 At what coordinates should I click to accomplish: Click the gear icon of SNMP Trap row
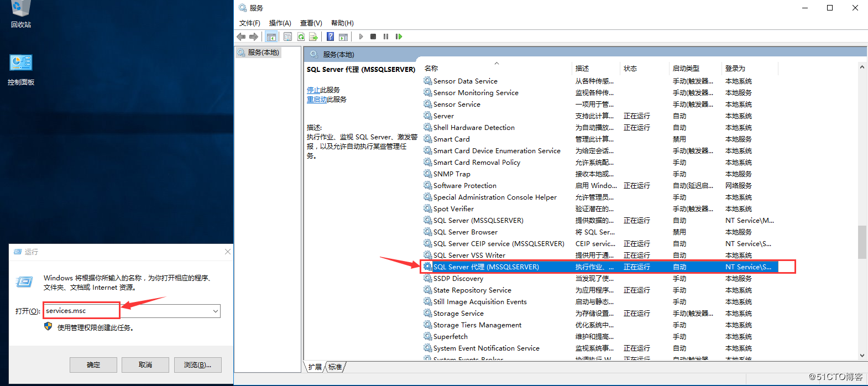tap(428, 174)
